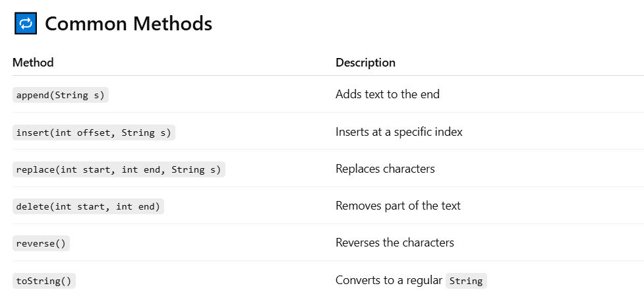644x292 pixels.
Task: Click 'Removes part of the text' description
Action: pyautogui.click(x=398, y=206)
